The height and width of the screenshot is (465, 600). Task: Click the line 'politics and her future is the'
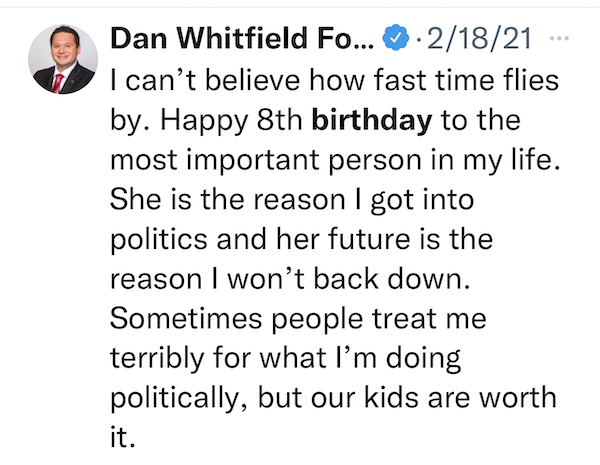point(302,240)
